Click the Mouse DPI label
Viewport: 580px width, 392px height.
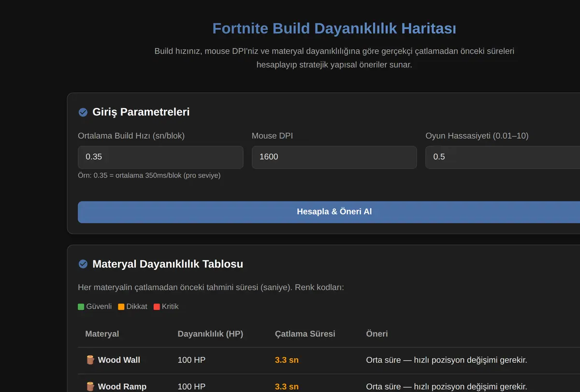tap(272, 136)
